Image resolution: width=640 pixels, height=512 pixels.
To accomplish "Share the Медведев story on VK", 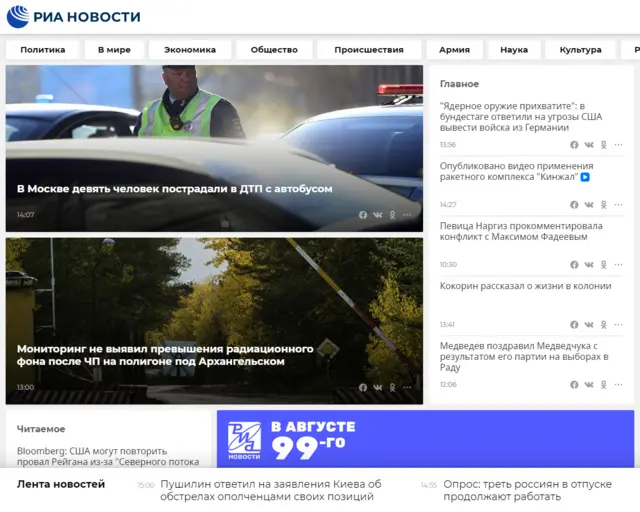I will 589,385.
